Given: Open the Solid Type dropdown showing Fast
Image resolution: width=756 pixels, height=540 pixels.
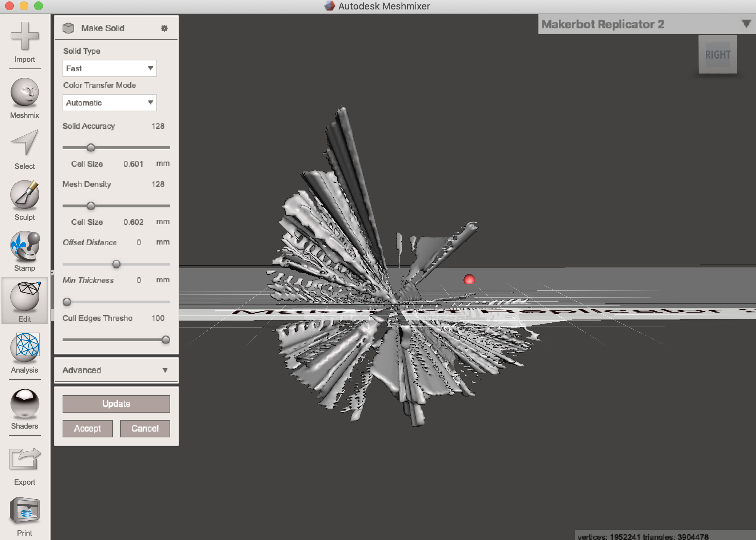Looking at the screenshot, I should tap(110, 68).
